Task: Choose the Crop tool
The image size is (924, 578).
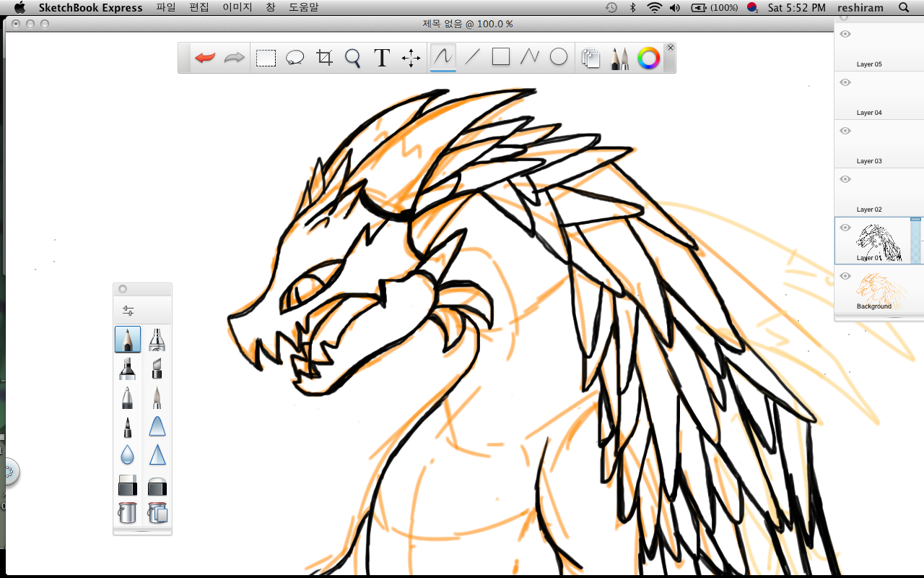Action: pyautogui.click(x=324, y=58)
